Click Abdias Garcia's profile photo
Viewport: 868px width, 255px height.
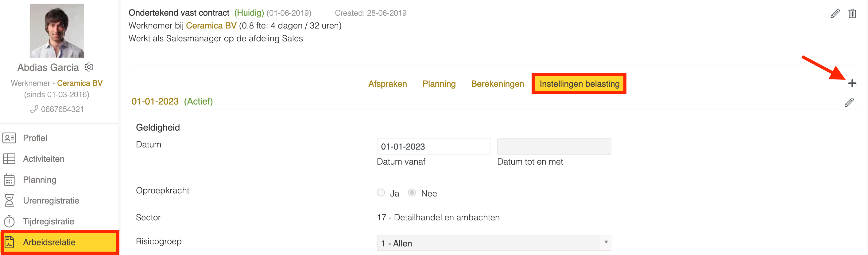(x=56, y=31)
